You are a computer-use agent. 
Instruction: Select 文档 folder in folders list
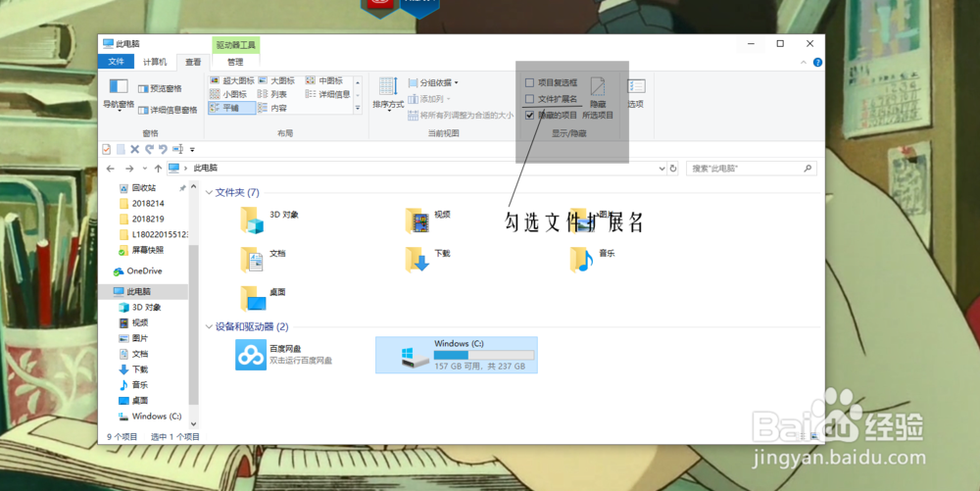(264, 260)
